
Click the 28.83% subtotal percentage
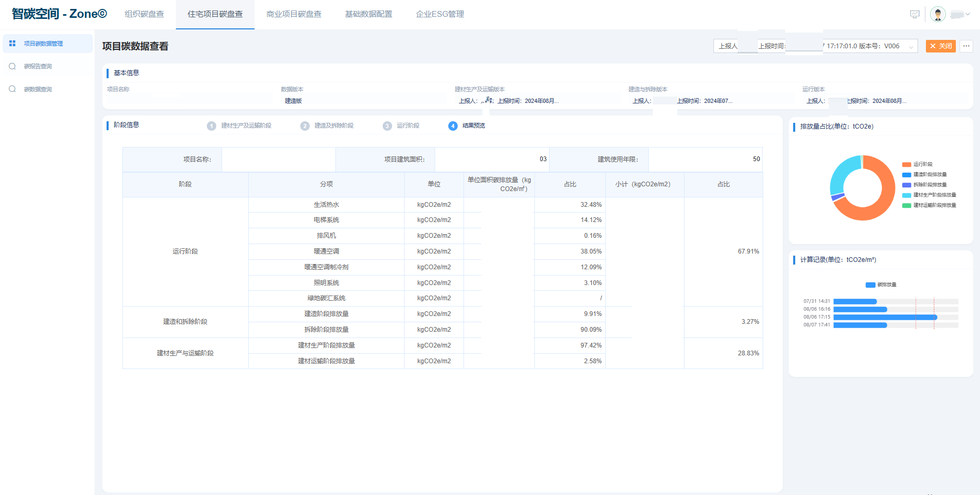(x=748, y=353)
